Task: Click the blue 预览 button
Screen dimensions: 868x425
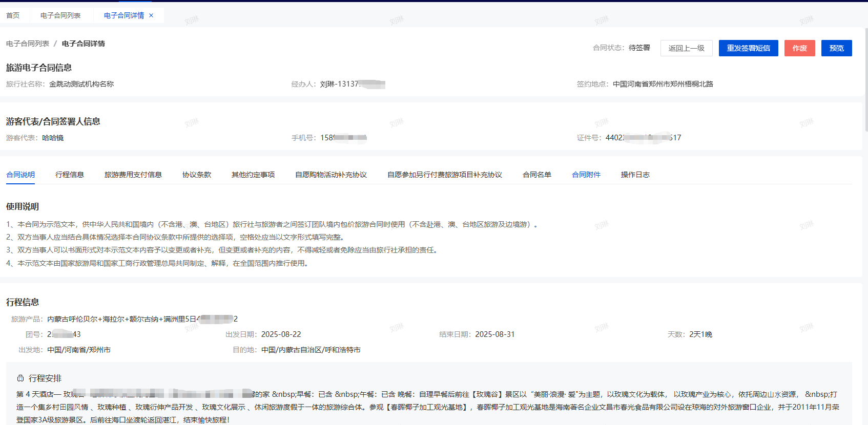Action: click(836, 48)
